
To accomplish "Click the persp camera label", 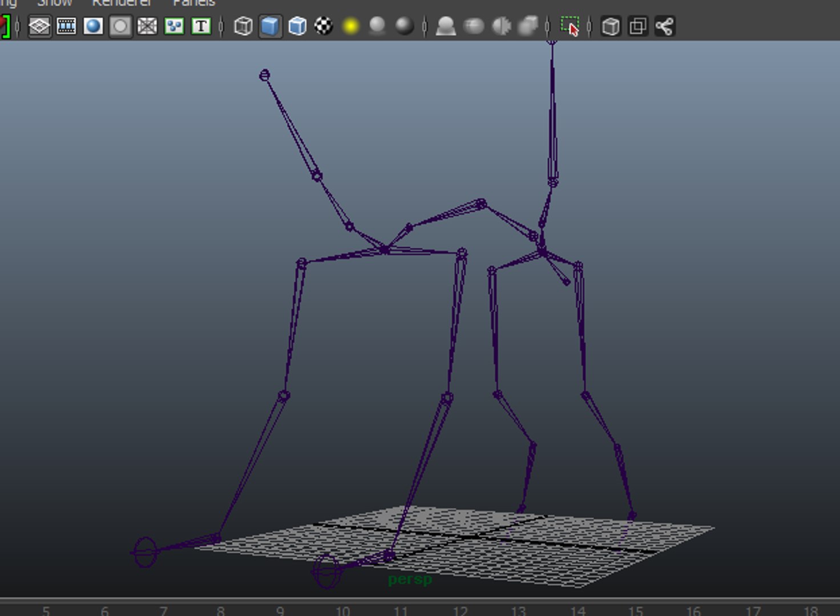I will 410,579.
